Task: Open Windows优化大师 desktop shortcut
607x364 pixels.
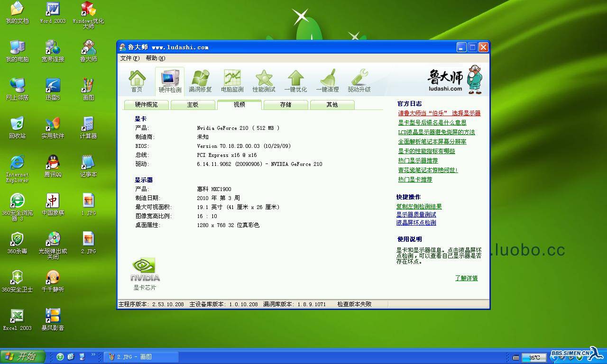Action: click(x=88, y=15)
